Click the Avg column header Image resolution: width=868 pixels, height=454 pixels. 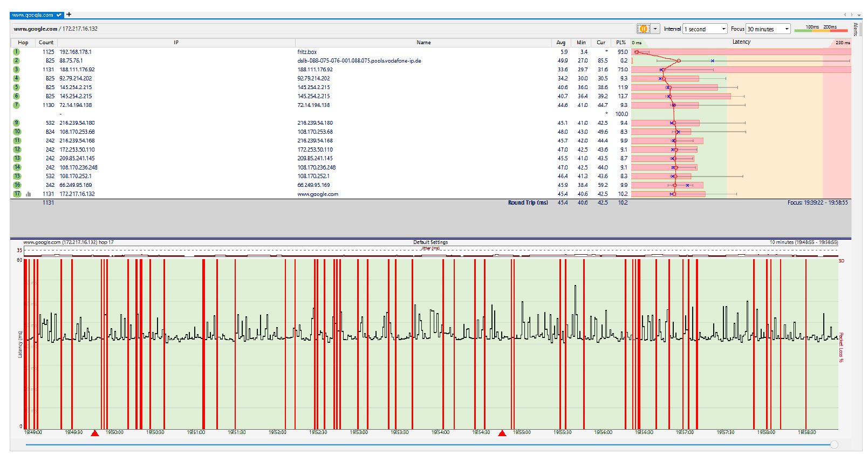pyautogui.click(x=561, y=43)
